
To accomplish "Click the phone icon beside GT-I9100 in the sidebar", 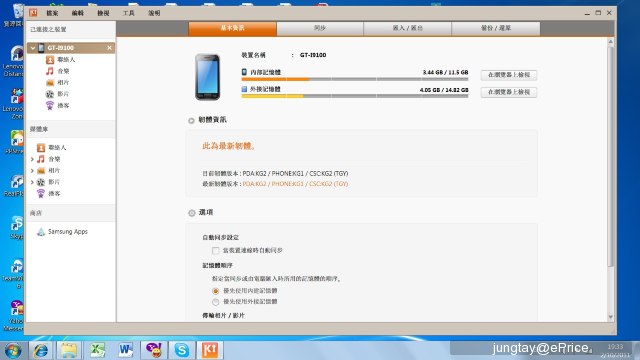I will 41,48.
